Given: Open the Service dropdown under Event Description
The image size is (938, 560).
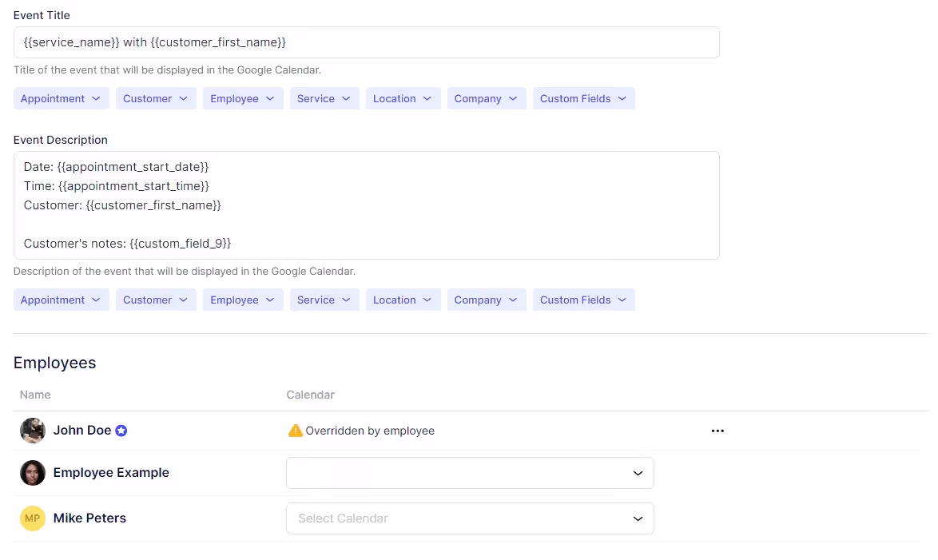Looking at the screenshot, I should click(324, 300).
